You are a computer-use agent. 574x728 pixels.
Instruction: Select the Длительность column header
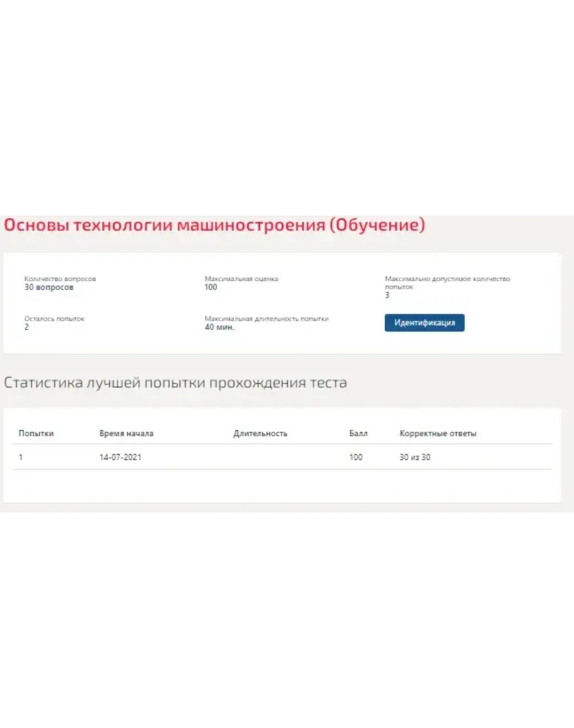260,434
